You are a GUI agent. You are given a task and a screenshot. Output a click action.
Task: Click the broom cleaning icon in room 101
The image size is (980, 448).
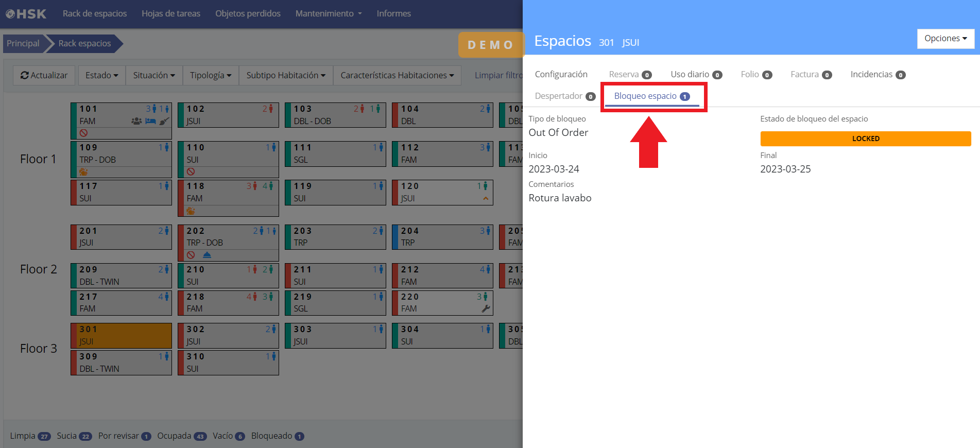tap(164, 122)
